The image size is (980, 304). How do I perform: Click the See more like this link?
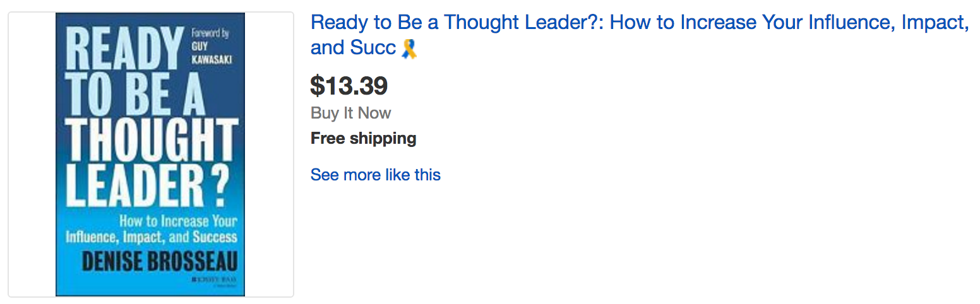[x=375, y=175]
